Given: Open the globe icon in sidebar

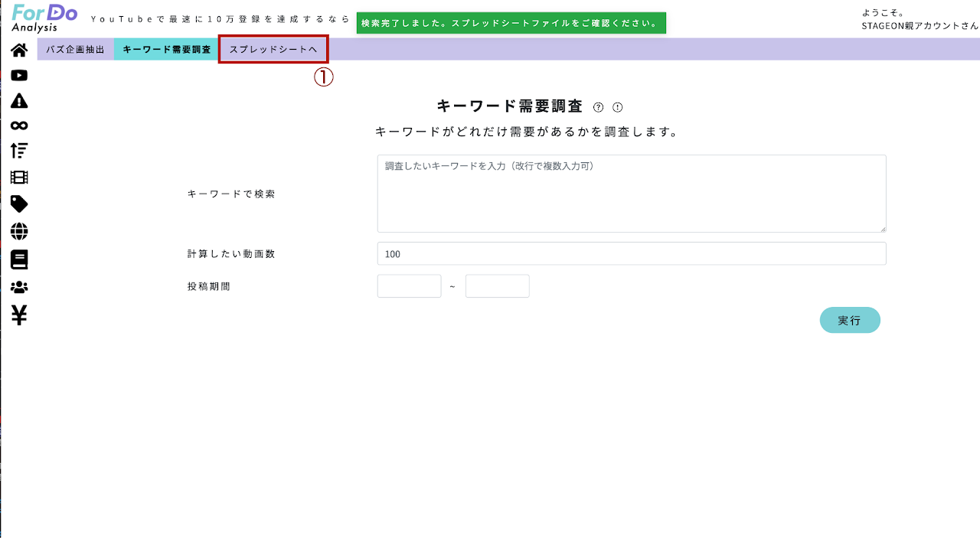Looking at the screenshot, I should (19, 231).
